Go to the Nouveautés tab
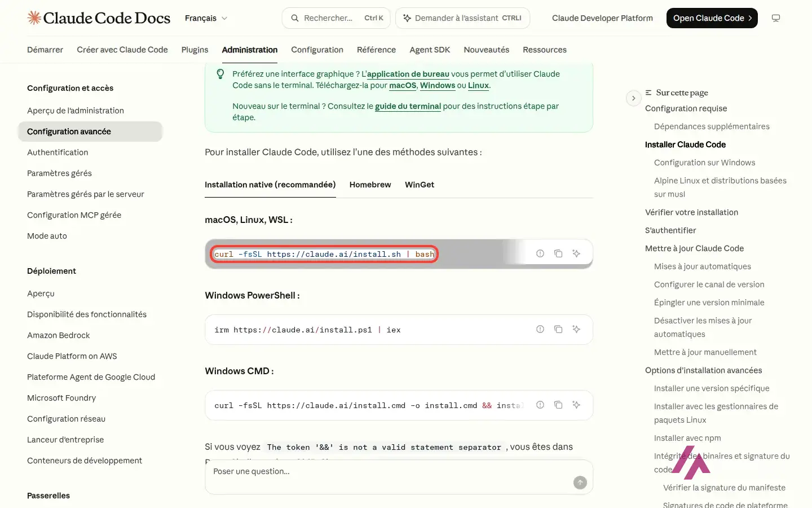 [486, 50]
